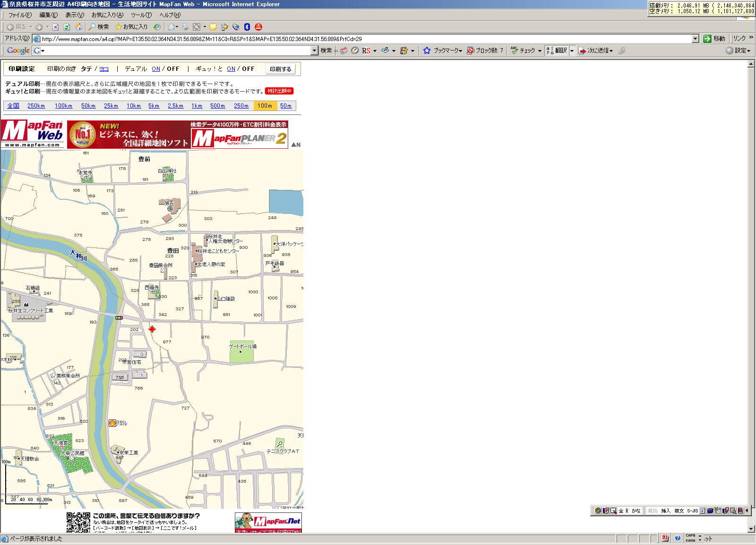Switch print orientation to ヨコ
Image resolution: width=756 pixels, height=545 pixels.
click(104, 69)
